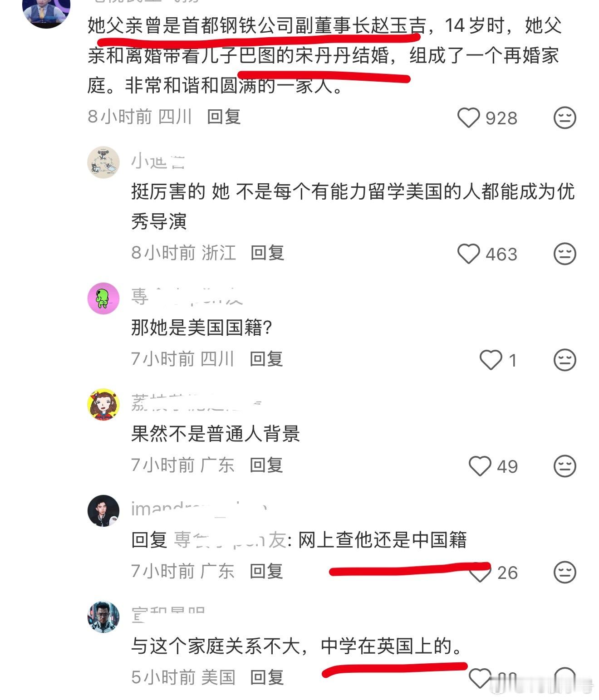Reply to the 8小时前 四川 comment
The height and width of the screenshot is (700, 599).
[x=224, y=117]
